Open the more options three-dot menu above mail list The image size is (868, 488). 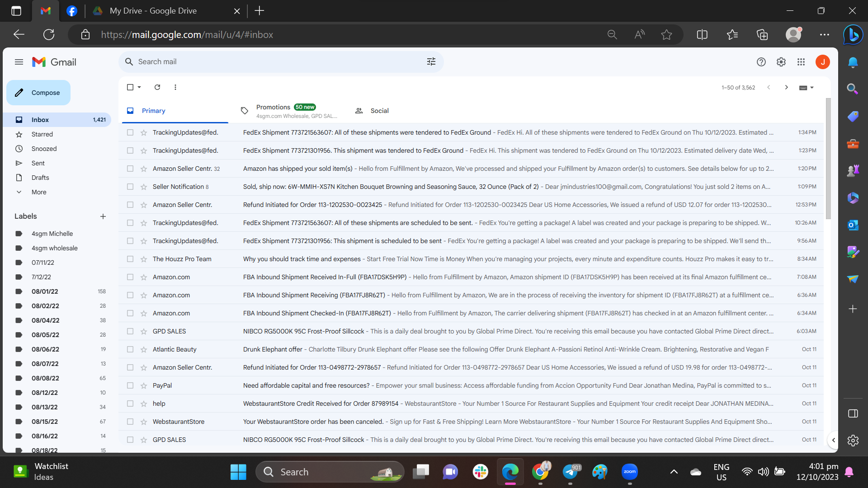(x=175, y=87)
